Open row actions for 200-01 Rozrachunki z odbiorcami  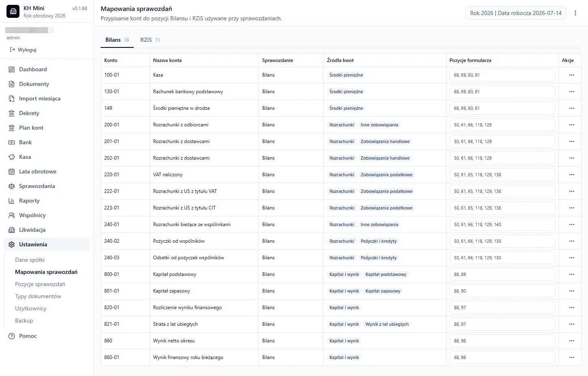571,125
